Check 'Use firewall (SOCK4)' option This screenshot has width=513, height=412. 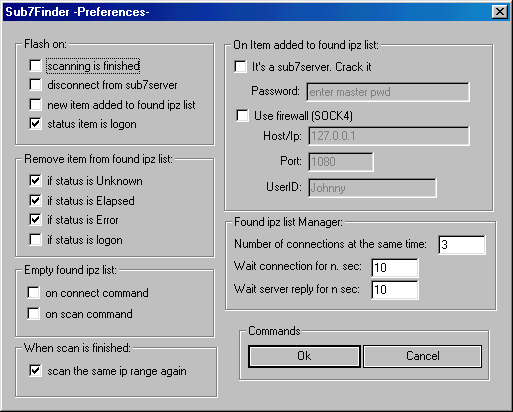click(x=242, y=116)
